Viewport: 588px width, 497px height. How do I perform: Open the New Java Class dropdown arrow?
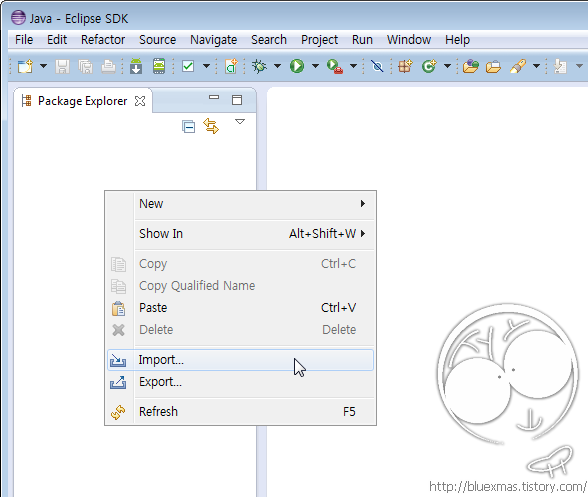pyautogui.click(x=447, y=66)
